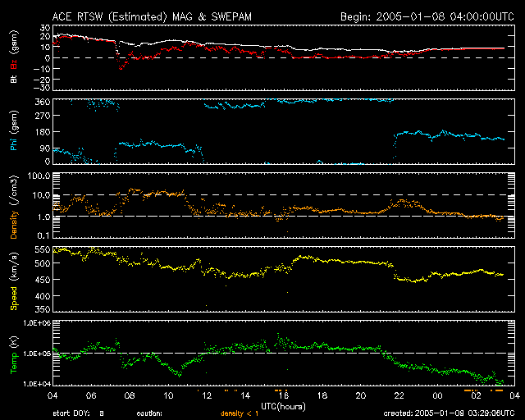Click the '100.0' tick on the Density axis

click(39, 176)
